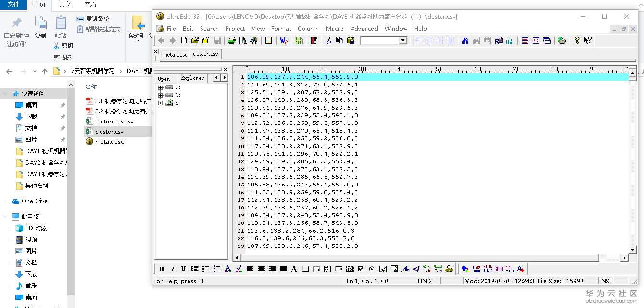This screenshot has width=644, height=308.
Task: Select 3D 对象 in navigation pane
Action: [31, 228]
